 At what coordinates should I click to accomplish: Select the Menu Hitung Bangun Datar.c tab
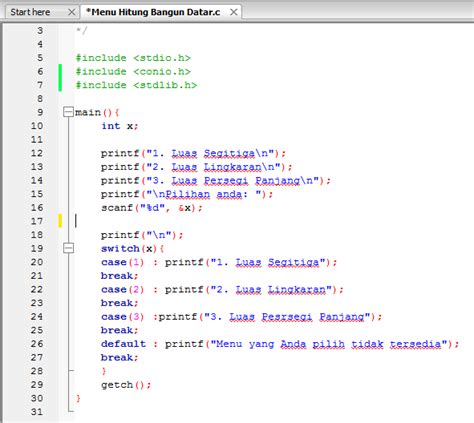153,12
